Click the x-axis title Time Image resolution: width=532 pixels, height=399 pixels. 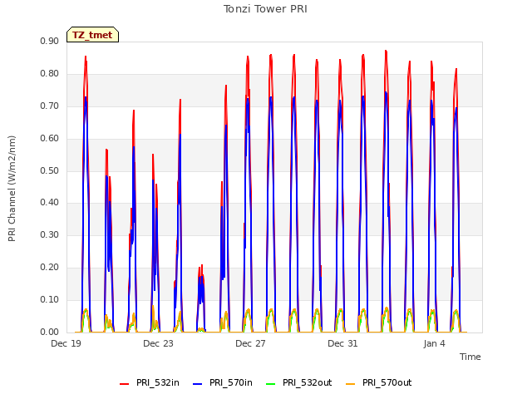coord(470,357)
